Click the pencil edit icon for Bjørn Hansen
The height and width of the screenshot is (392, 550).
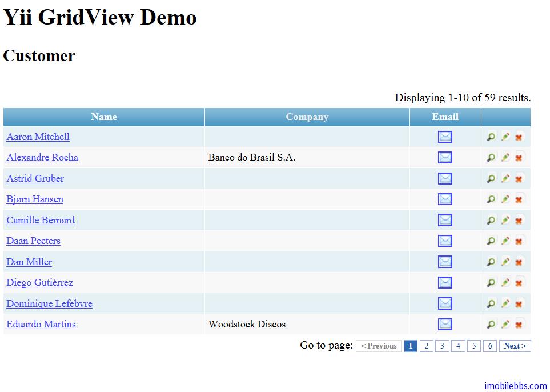pos(505,199)
